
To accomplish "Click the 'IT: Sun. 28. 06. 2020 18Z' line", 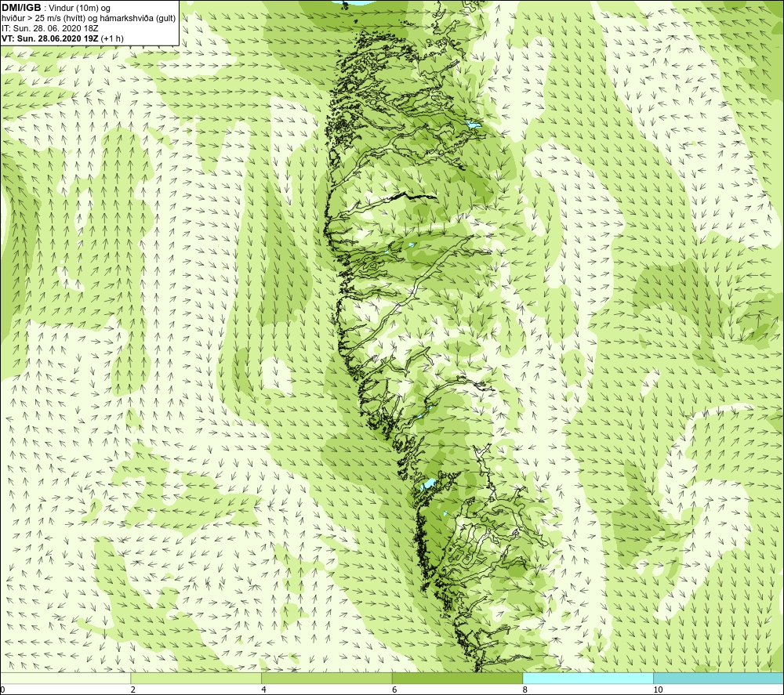I will [50, 28].
